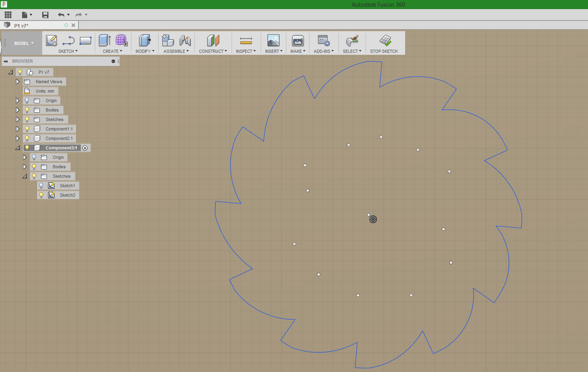Undo the last action
Viewport: 588px width, 372px height.
coord(61,15)
